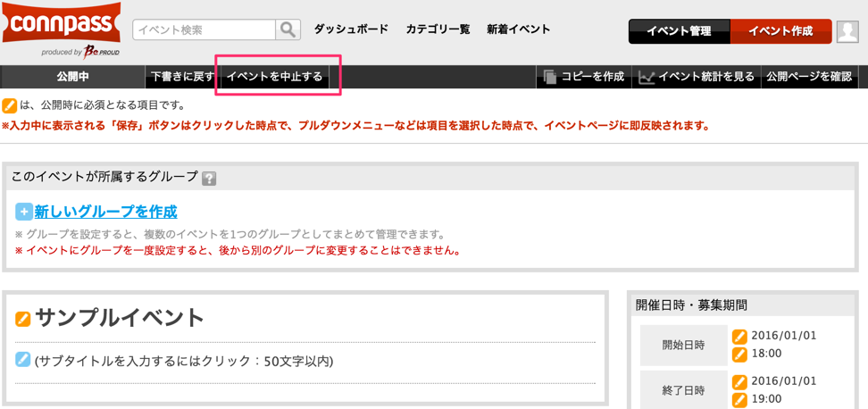Click the サンプルイベント title text
Viewport: 868px width, 409px height.
coord(120,318)
